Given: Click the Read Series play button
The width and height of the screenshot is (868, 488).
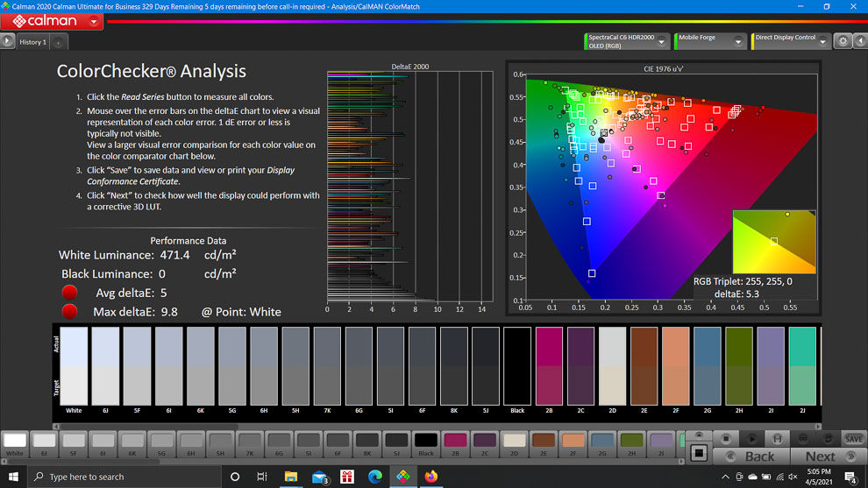Looking at the screenshot, I should pyautogui.click(x=751, y=439).
